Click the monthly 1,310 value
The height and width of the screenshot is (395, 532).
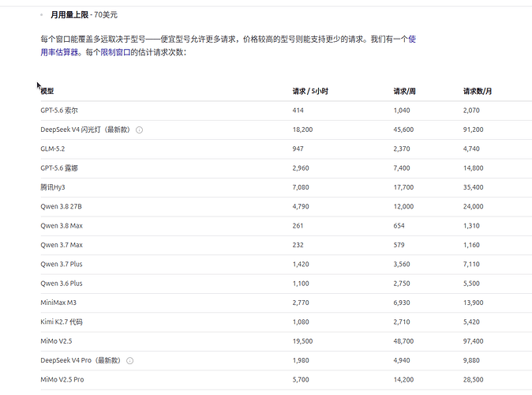[471, 225]
